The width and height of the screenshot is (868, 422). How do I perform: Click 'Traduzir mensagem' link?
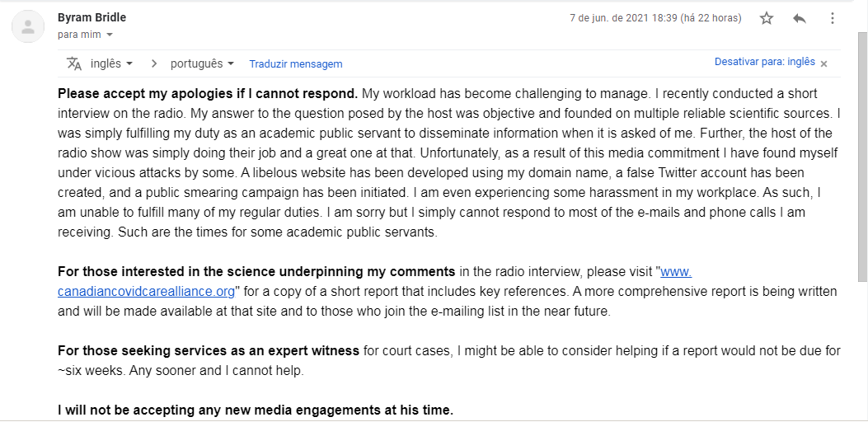[x=296, y=64]
